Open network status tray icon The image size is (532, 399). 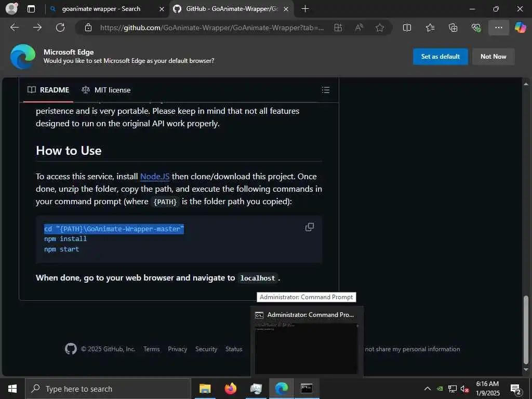[453, 389]
